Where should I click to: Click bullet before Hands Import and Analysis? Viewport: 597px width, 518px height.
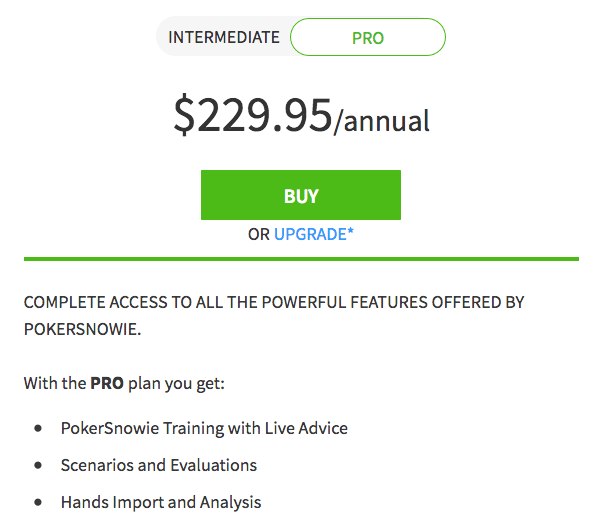point(38,502)
